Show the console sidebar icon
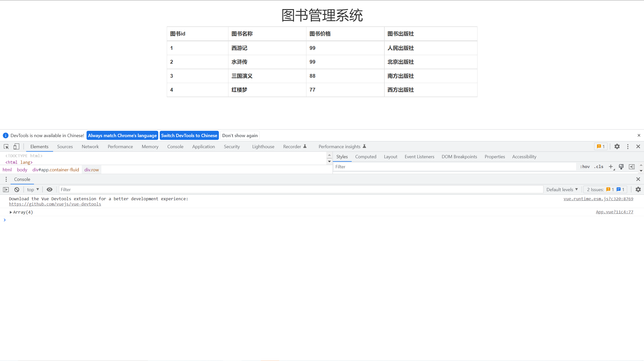The width and height of the screenshot is (644, 361). (6, 189)
